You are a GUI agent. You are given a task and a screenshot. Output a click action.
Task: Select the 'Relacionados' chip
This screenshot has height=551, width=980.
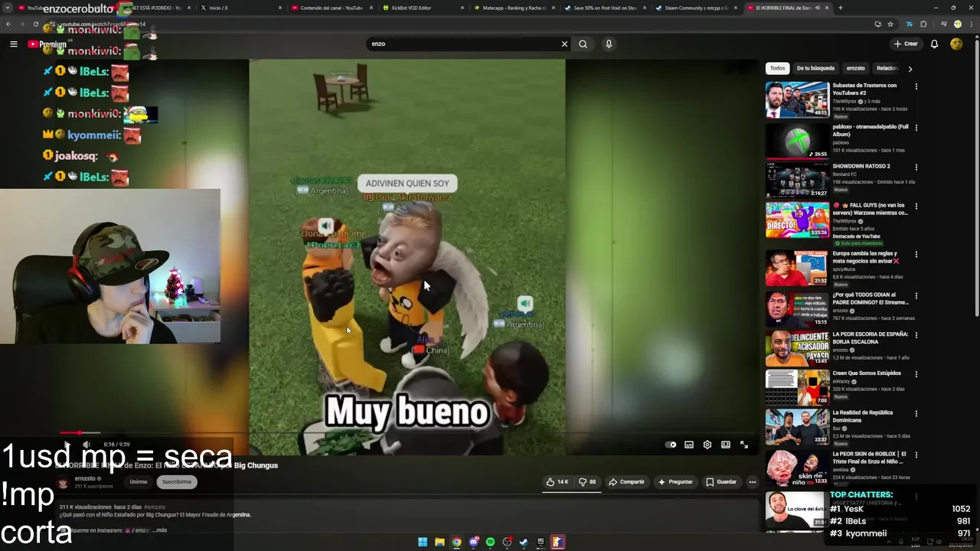coord(888,68)
